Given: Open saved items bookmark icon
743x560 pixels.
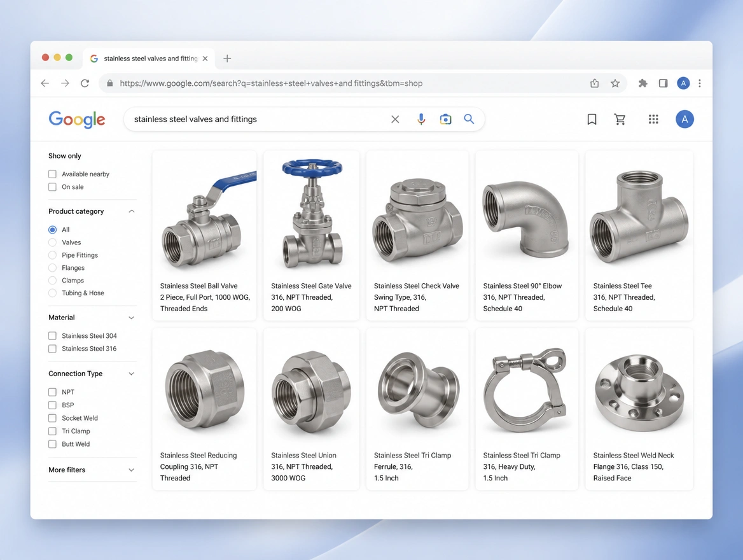Looking at the screenshot, I should tap(592, 120).
